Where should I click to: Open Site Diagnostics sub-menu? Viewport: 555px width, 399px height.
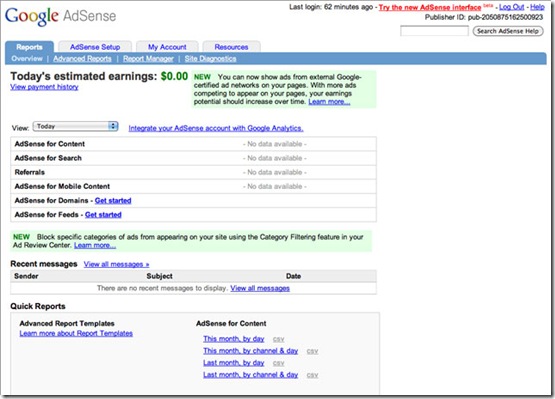[x=210, y=59]
